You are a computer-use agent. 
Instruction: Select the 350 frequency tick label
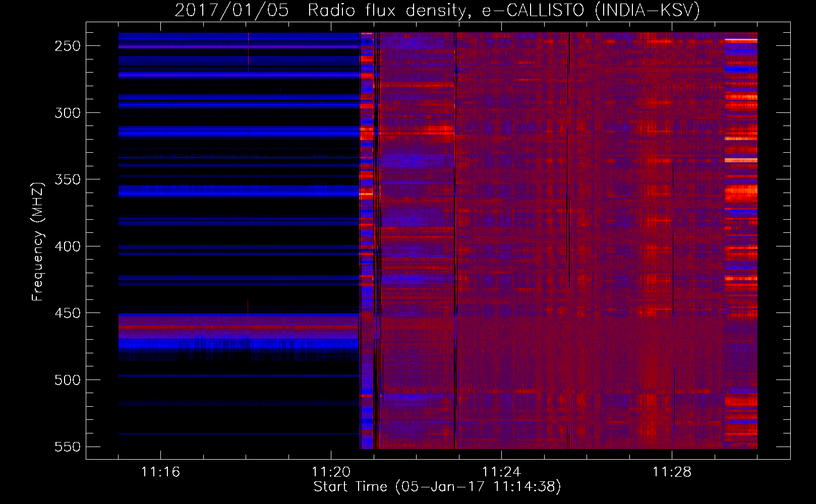coord(68,179)
